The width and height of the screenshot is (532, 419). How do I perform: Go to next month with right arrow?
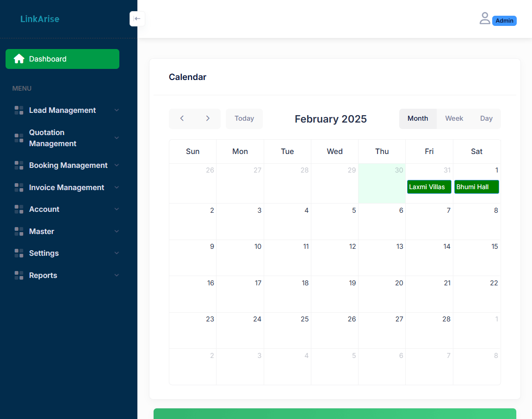pos(208,118)
